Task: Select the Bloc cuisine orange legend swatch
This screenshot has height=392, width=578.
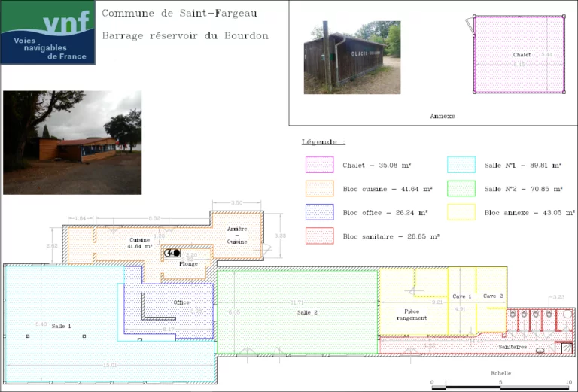Action: [318, 189]
